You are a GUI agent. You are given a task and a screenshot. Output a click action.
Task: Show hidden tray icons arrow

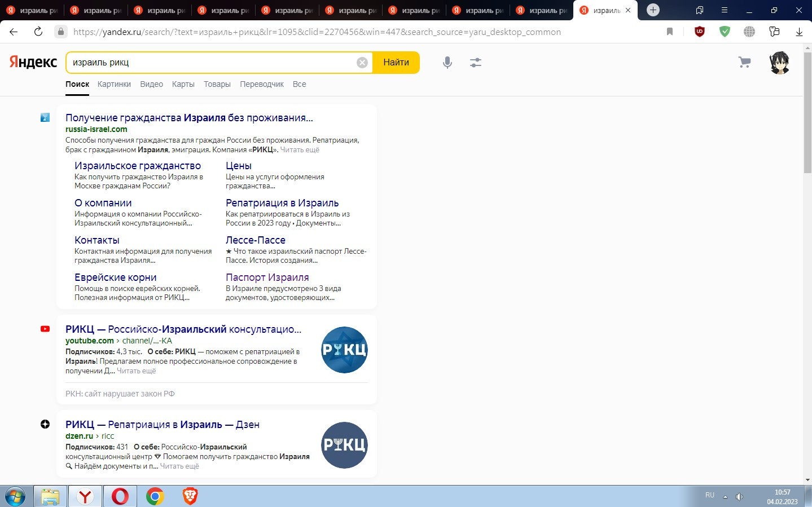click(725, 497)
